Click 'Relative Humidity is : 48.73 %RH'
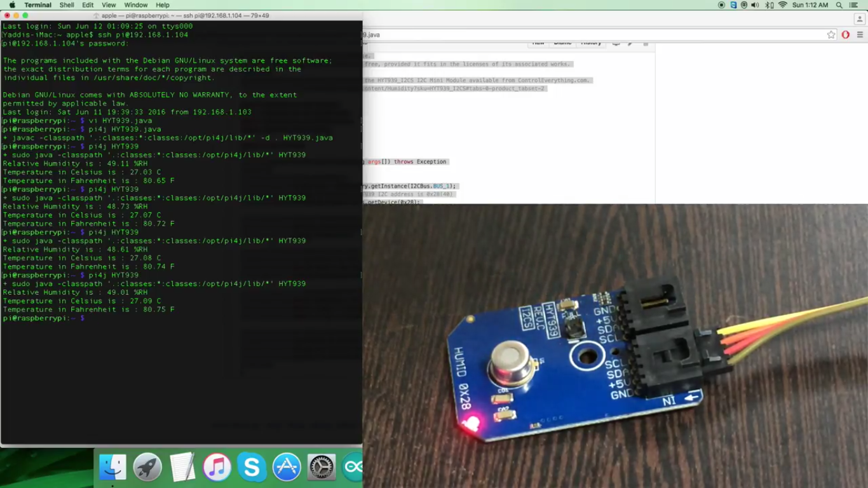This screenshot has width=868, height=488. [75, 207]
